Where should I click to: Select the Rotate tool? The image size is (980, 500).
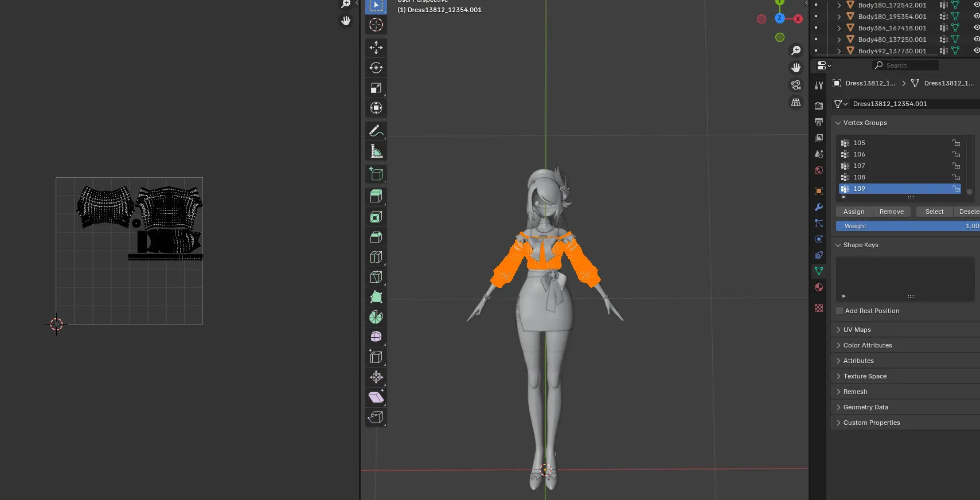click(376, 68)
